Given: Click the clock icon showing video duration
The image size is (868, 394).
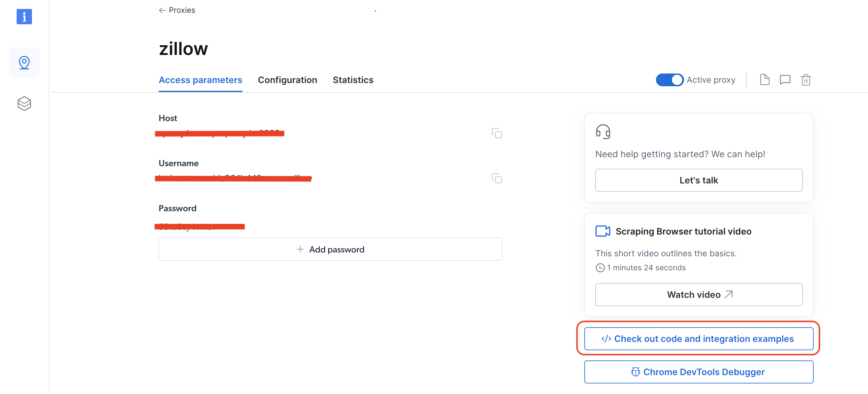Looking at the screenshot, I should pos(600,268).
